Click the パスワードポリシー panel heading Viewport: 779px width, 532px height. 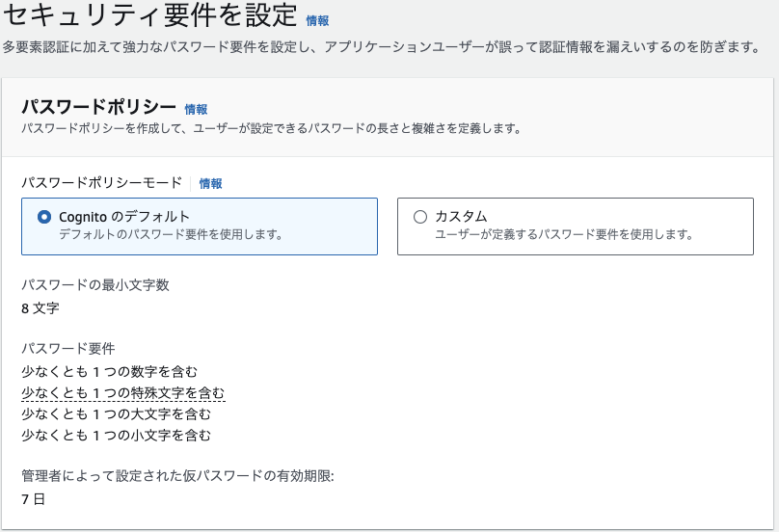point(99,107)
